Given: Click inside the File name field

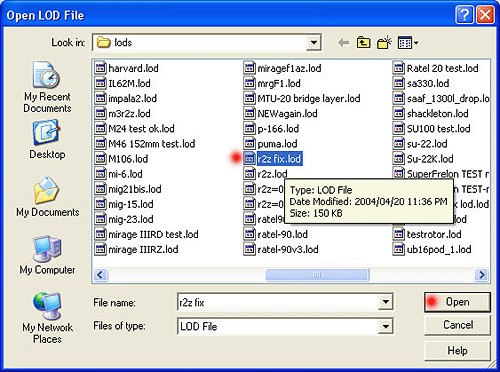Looking at the screenshot, I should click(278, 302).
